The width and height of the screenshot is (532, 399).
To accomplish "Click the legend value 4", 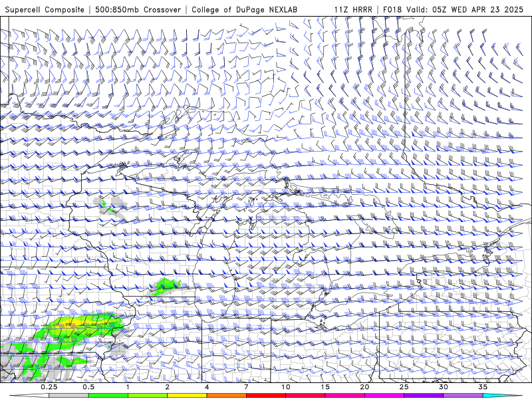I will [207, 387].
